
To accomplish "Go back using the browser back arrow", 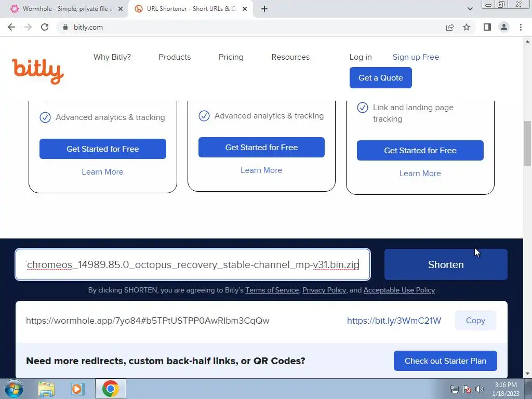I will [11, 27].
